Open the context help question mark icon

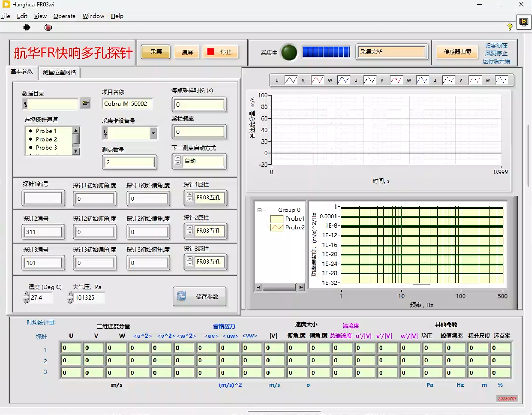[x=509, y=27]
